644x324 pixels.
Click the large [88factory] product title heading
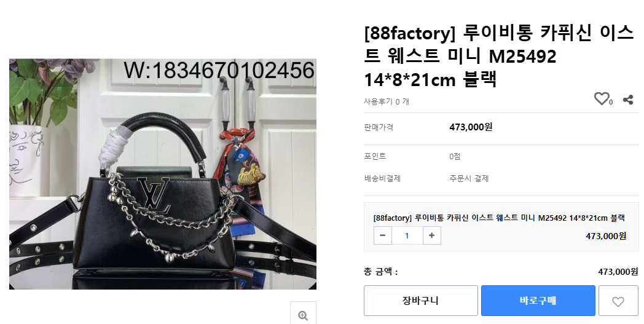coord(499,56)
